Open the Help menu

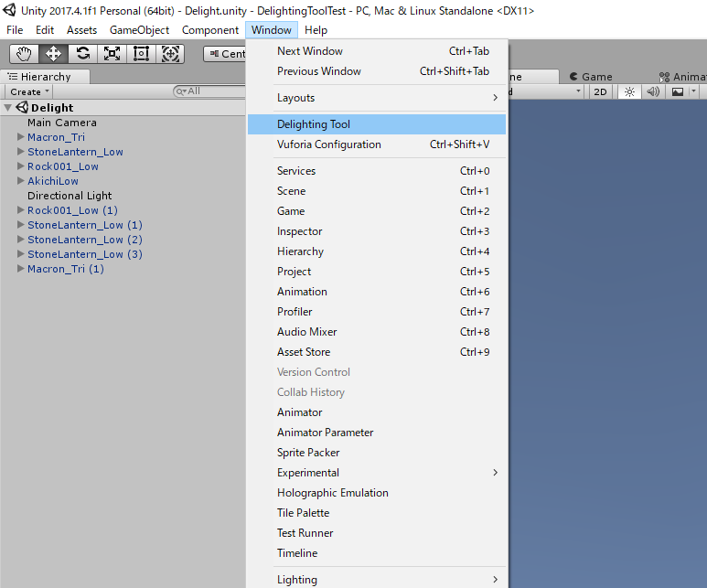coord(316,30)
